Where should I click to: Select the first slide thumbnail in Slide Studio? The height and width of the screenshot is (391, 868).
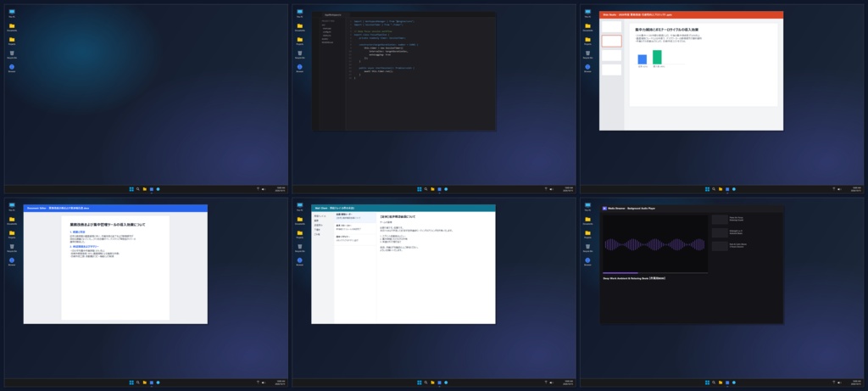tap(612, 26)
